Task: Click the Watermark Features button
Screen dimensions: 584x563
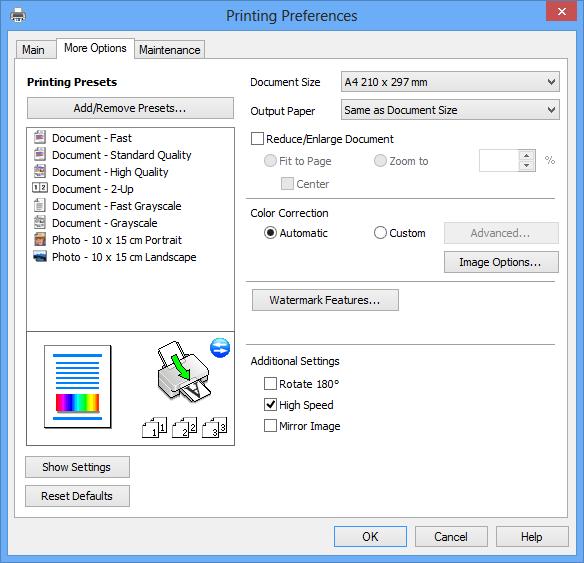Action: point(325,300)
